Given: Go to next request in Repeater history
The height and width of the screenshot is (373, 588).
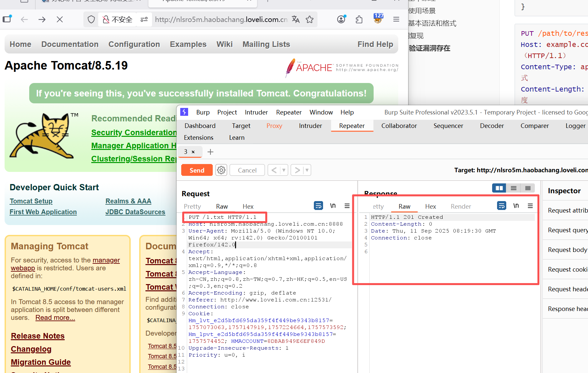Looking at the screenshot, I should pos(297,170).
